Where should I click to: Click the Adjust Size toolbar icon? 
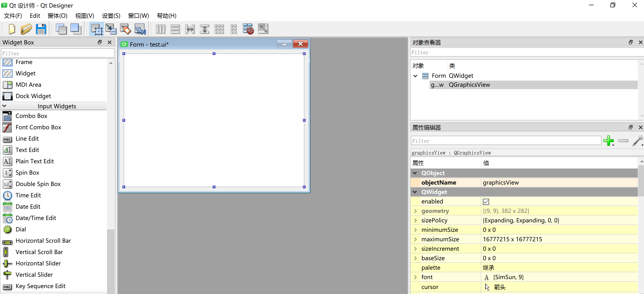coord(263,29)
